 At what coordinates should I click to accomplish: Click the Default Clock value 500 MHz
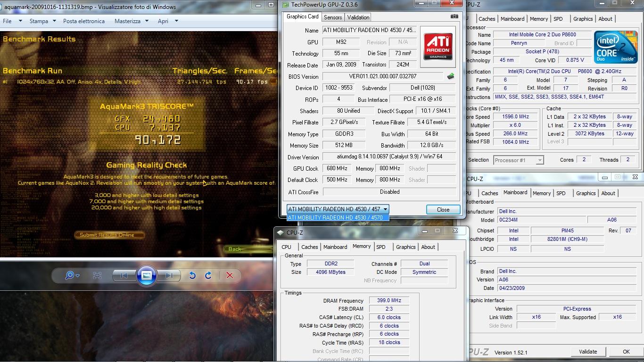337,180
